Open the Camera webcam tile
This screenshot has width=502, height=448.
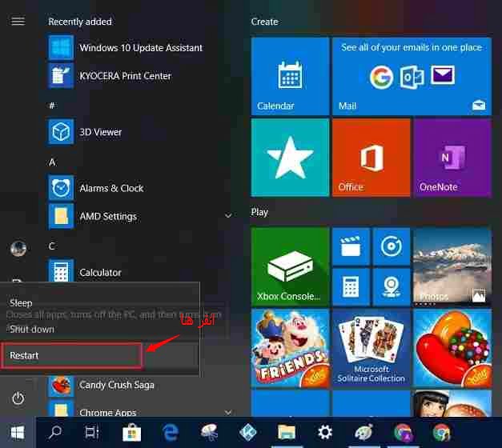392,286
